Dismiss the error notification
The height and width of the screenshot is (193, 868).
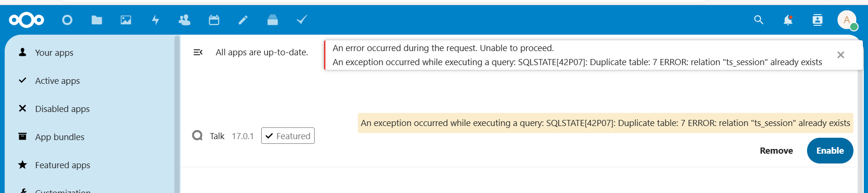click(x=840, y=55)
